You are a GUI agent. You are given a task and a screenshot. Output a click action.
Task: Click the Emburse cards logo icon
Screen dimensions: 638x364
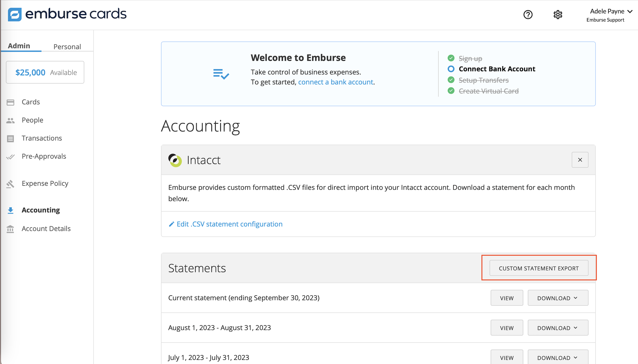(x=15, y=14)
